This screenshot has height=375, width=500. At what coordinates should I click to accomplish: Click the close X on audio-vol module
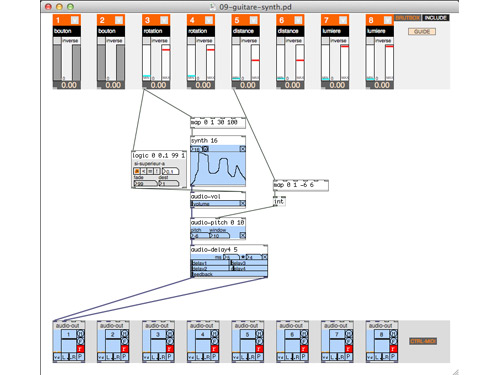(x=243, y=203)
